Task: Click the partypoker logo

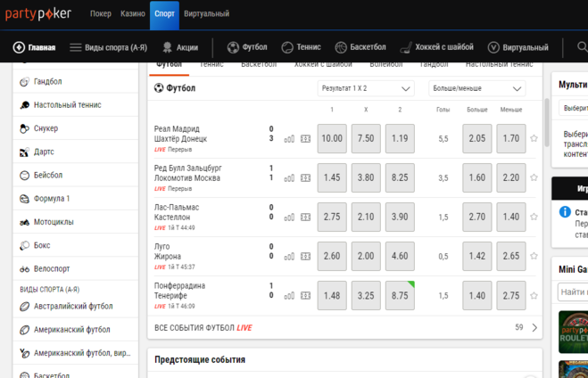Action: point(38,13)
